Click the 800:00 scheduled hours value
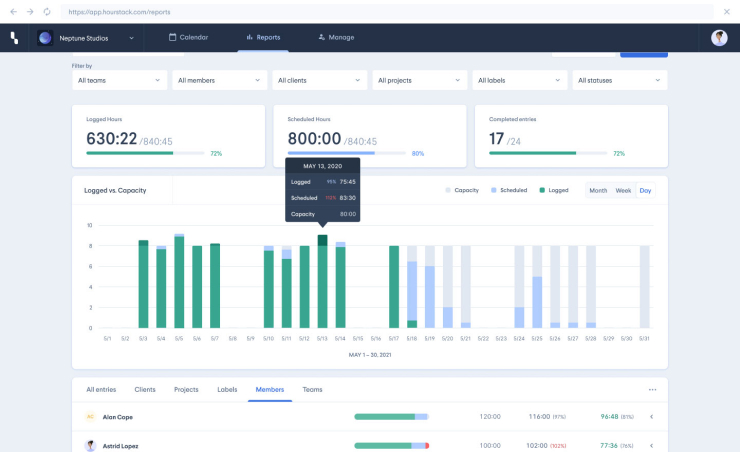The image size is (740, 452). (x=314, y=139)
